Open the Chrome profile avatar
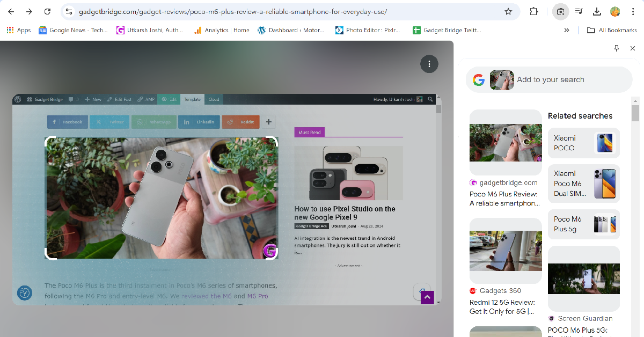Viewport: 644px width, 337px height. coord(615,11)
